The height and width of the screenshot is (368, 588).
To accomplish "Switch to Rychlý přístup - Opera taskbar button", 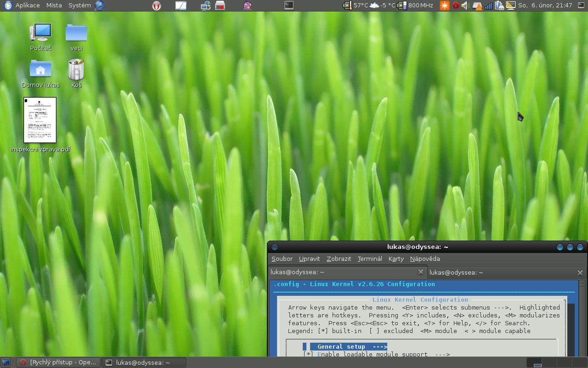I will pyautogui.click(x=58, y=362).
